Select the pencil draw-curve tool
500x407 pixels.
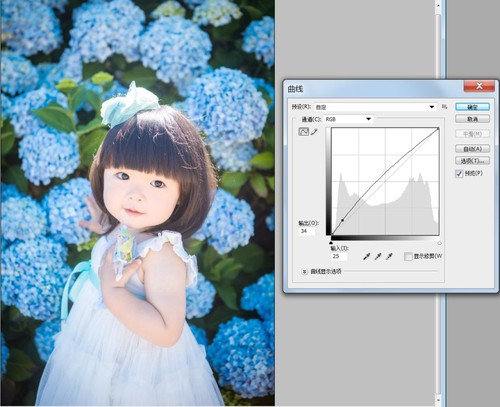click(314, 132)
